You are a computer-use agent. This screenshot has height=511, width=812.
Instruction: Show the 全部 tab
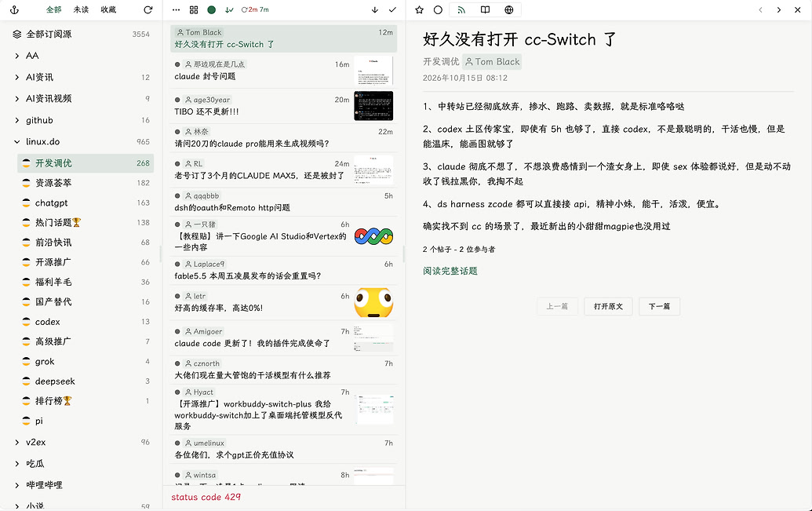point(54,10)
